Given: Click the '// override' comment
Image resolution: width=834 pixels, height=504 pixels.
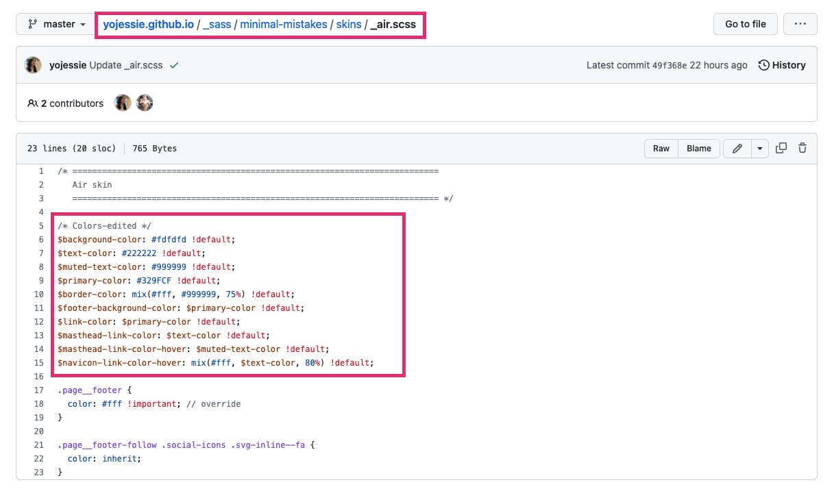Looking at the screenshot, I should (x=214, y=404).
